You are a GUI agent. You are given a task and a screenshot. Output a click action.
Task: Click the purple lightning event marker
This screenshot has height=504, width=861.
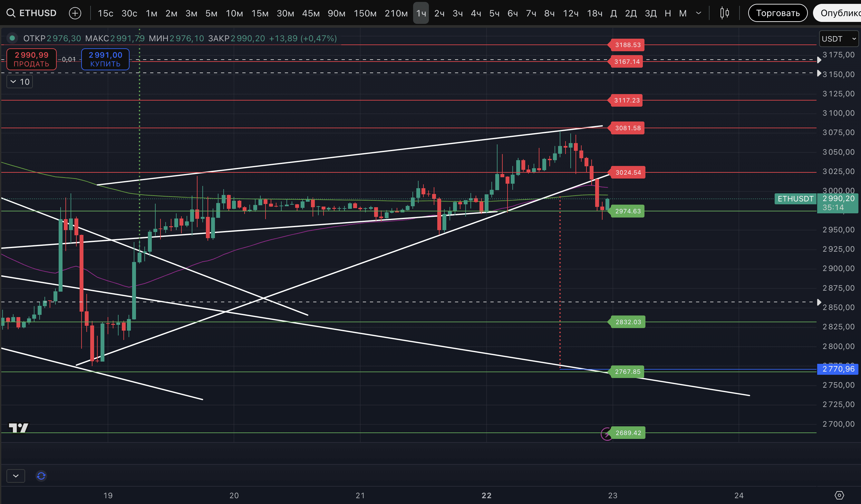pyautogui.click(x=606, y=434)
